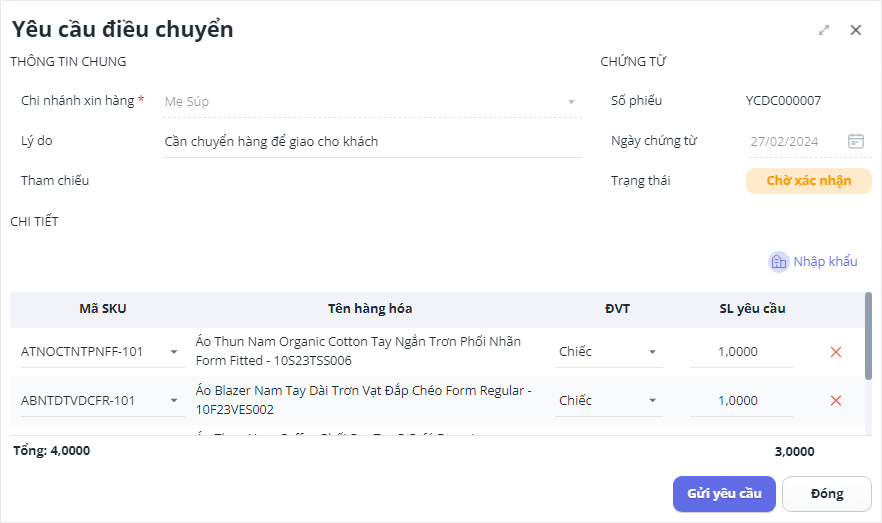Delete the ATNOCTNTPNFF-101 row
The image size is (882, 523).
836,352
